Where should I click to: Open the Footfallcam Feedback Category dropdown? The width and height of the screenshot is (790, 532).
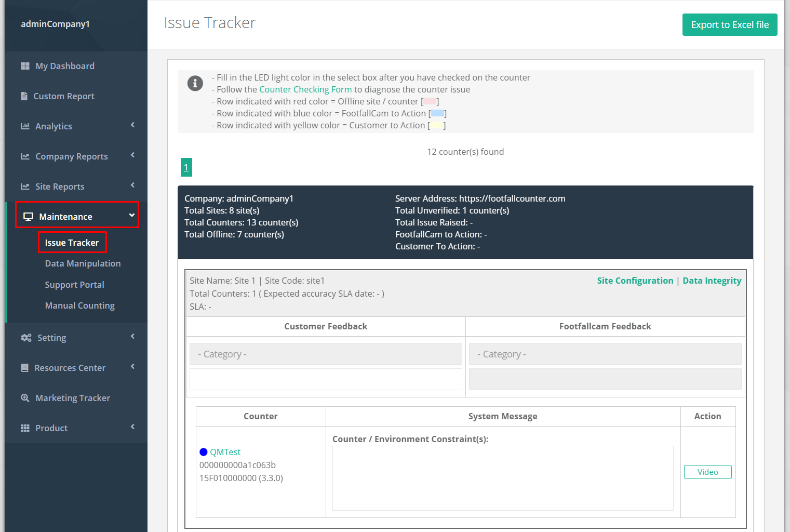click(x=605, y=354)
